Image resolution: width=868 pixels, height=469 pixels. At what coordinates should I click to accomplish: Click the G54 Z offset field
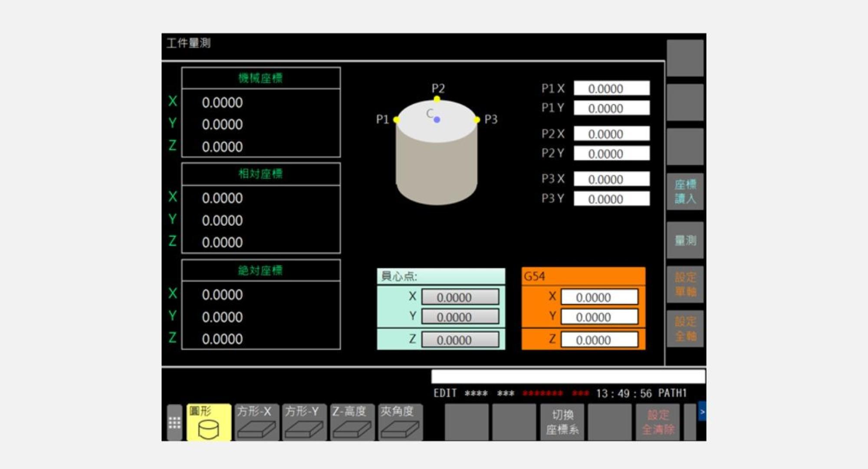coord(599,339)
